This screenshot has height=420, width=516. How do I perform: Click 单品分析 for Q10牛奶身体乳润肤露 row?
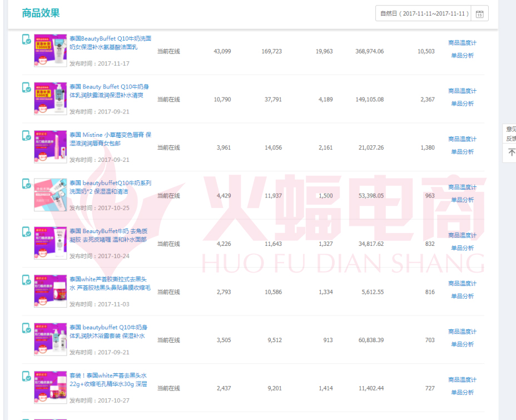462,103
